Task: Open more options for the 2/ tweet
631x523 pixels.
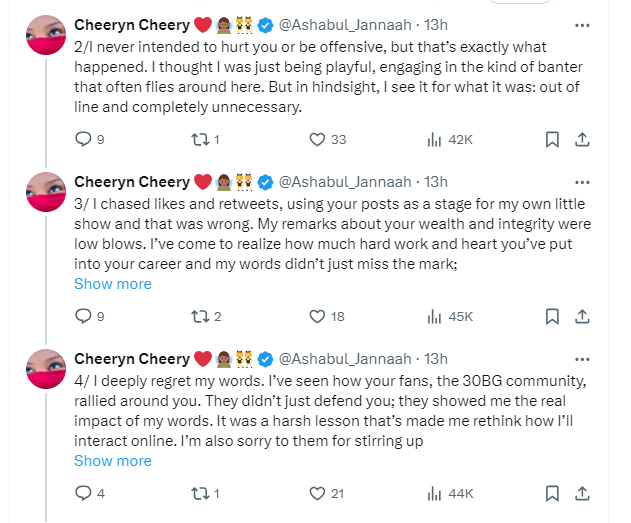Action: (581, 23)
